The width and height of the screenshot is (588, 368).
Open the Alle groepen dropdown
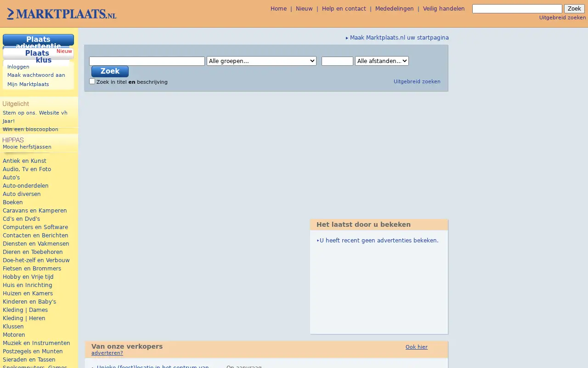pos(261,61)
